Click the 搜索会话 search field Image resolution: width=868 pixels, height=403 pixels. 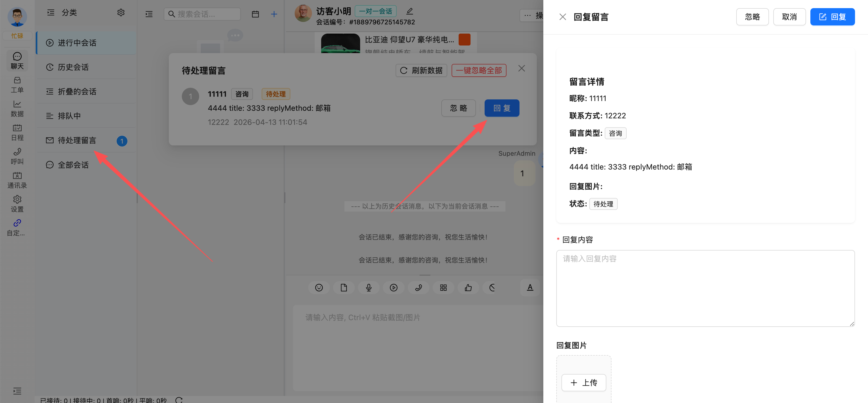click(x=202, y=14)
